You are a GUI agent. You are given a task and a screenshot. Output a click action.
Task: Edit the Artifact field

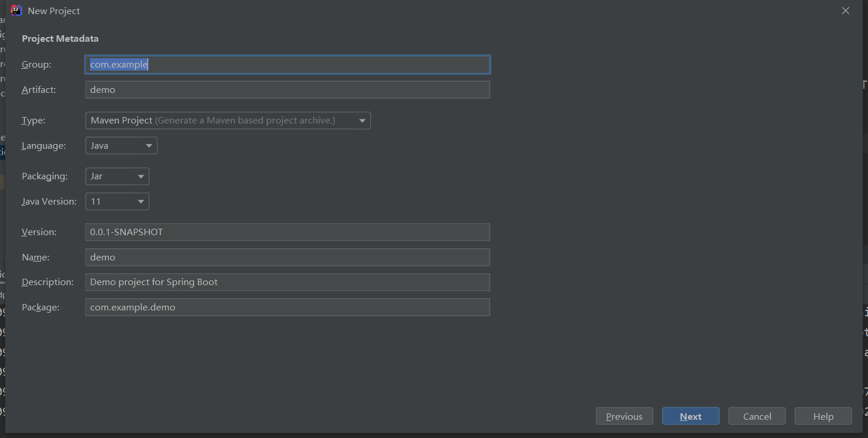point(287,90)
